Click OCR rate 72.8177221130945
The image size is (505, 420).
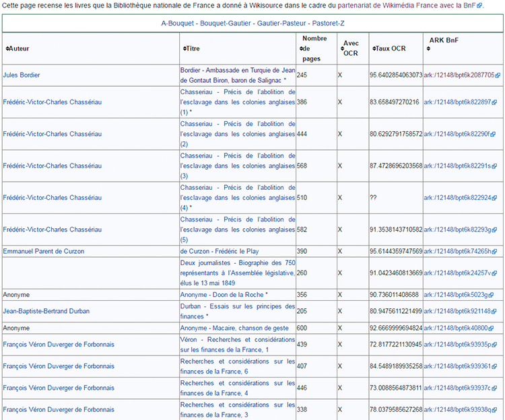395,345
